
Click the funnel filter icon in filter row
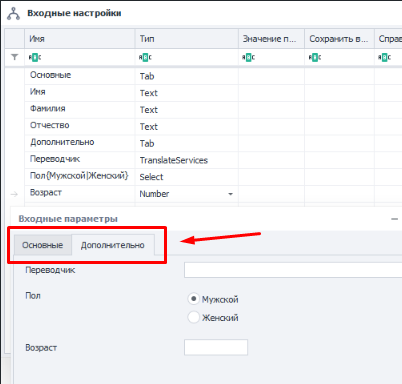click(x=15, y=57)
